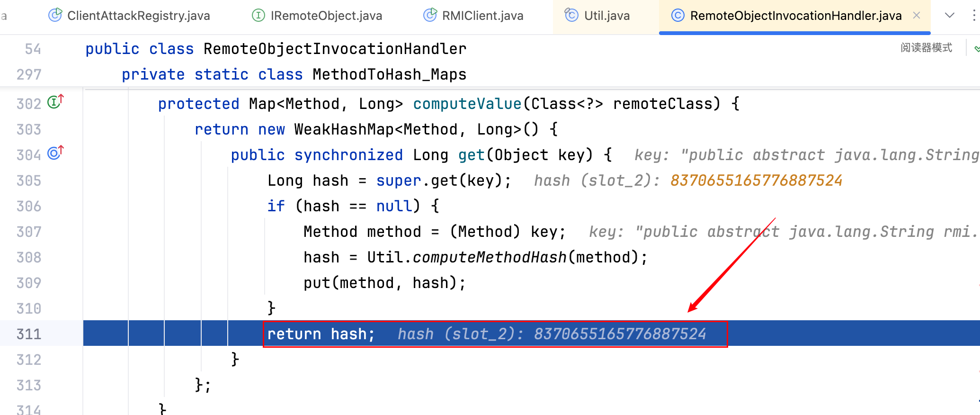The height and width of the screenshot is (415, 980).
Task: Click computeMethodHash method call on line 308
Action: coord(489,257)
